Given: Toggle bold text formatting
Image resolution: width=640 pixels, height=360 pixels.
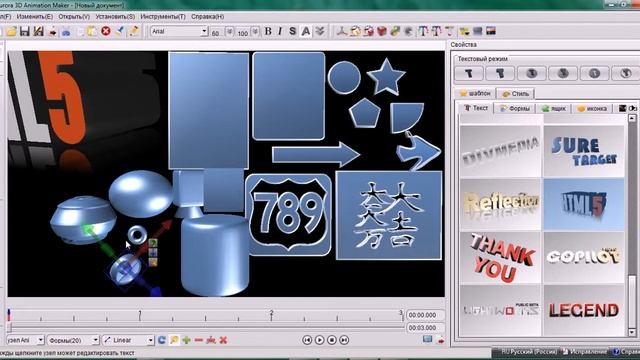Looking at the screenshot, I should coord(268,31).
